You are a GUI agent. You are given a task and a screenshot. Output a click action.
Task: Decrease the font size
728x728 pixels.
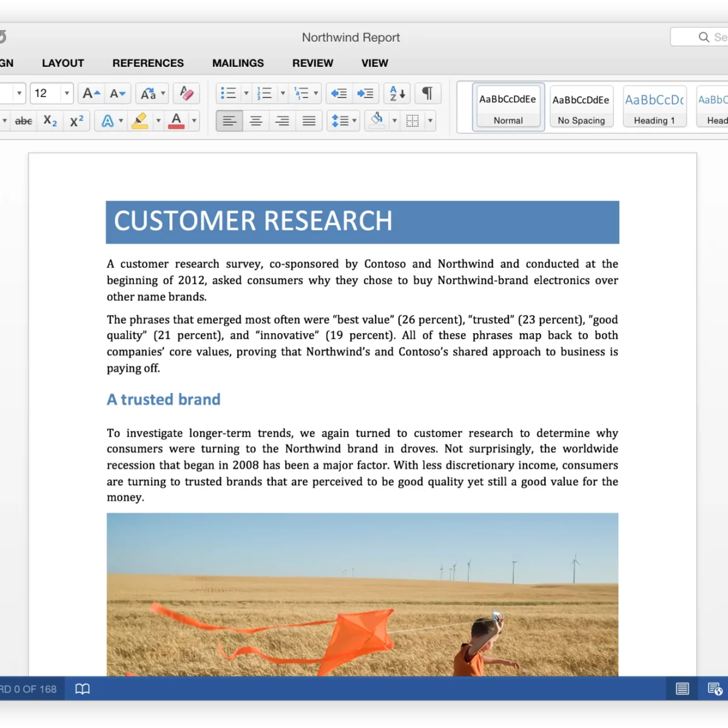click(x=118, y=93)
